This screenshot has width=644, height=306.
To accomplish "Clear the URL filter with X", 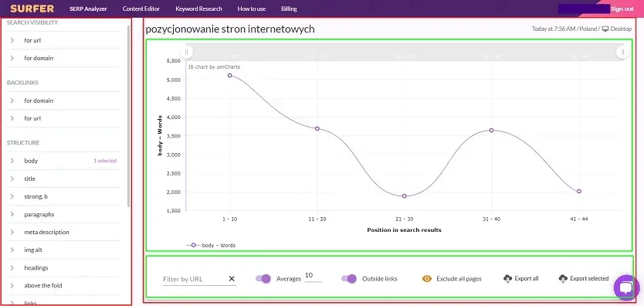I will pos(232,279).
